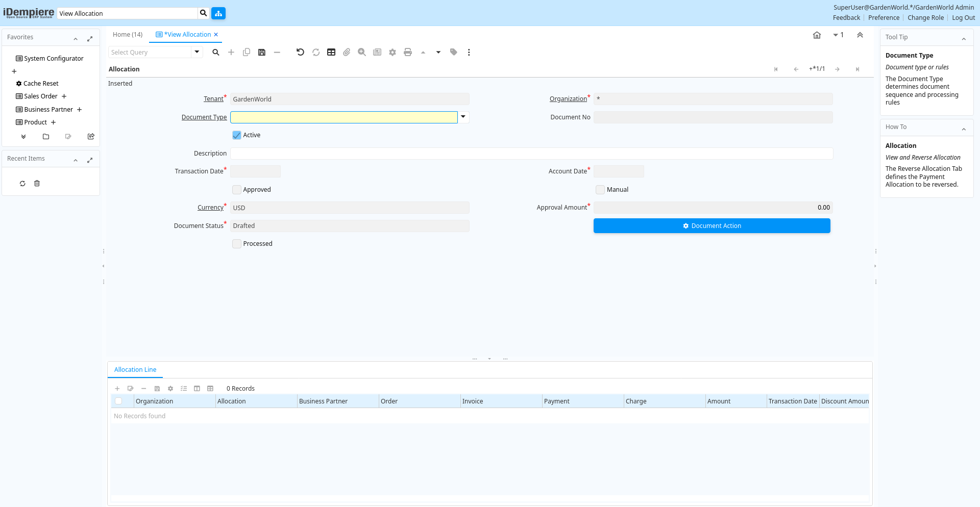Image resolution: width=980 pixels, height=507 pixels.
Task: Expand the Select Query dropdown
Action: click(197, 52)
